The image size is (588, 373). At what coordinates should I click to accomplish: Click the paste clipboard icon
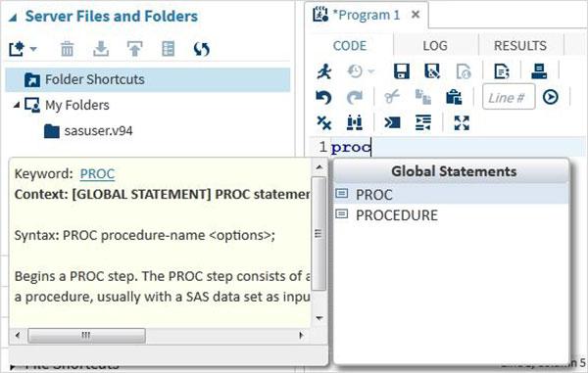tap(454, 97)
